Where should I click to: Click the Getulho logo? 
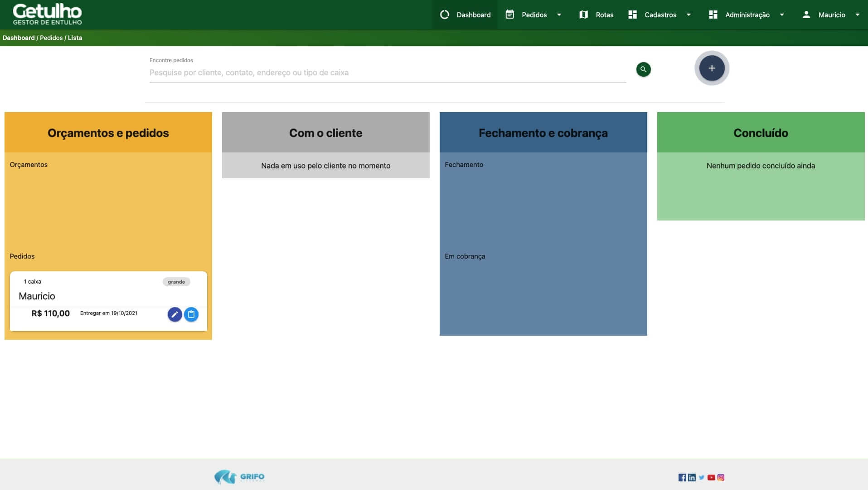[47, 14]
